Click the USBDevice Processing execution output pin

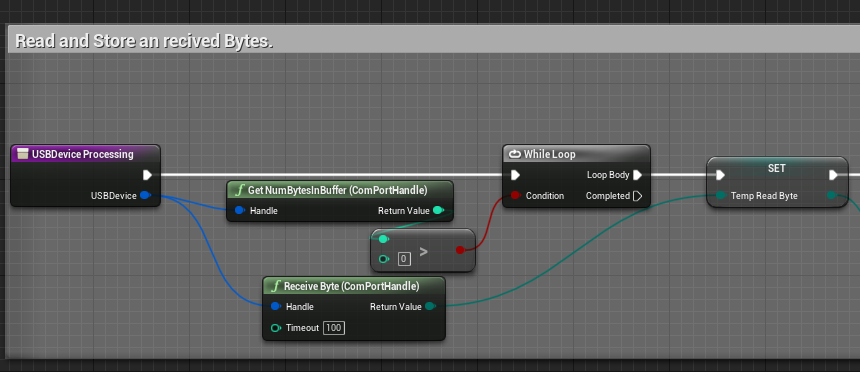click(147, 175)
